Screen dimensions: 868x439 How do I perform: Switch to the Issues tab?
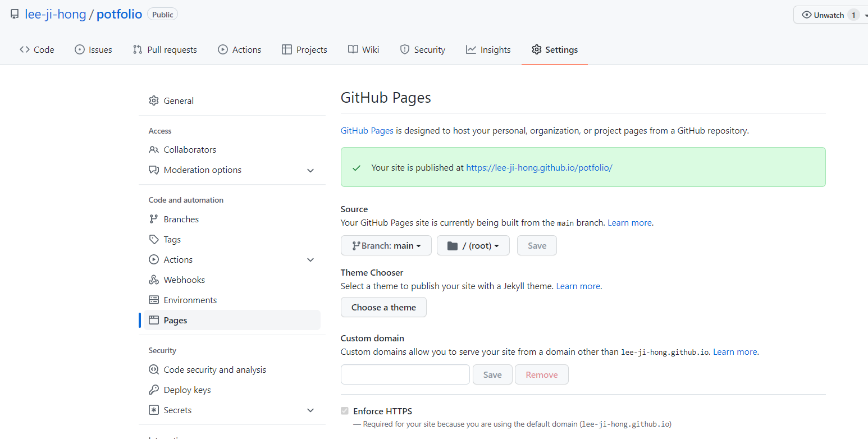[93, 49]
